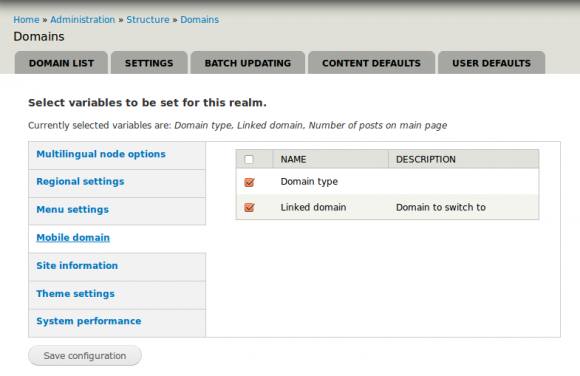Select the Mobile domain vertical tab

click(x=117, y=239)
